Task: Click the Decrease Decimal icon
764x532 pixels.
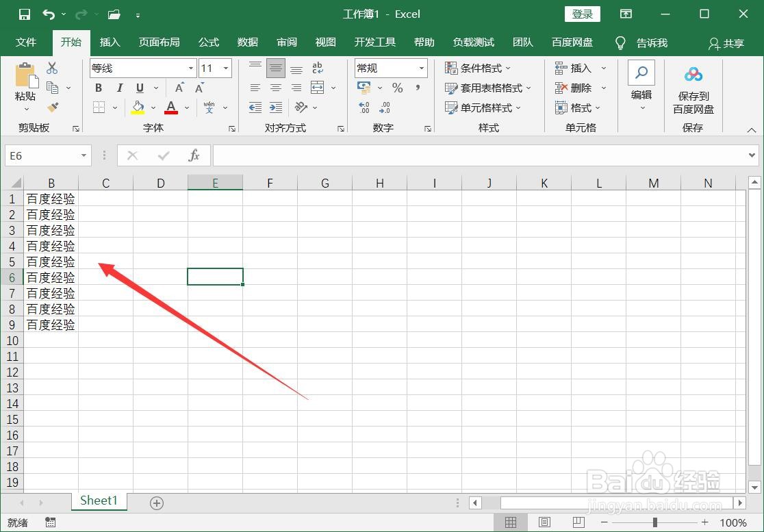Action: pyautogui.click(x=385, y=107)
